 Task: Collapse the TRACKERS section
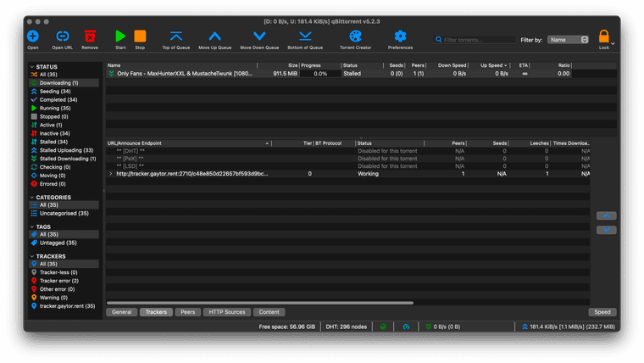[x=32, y=256]
